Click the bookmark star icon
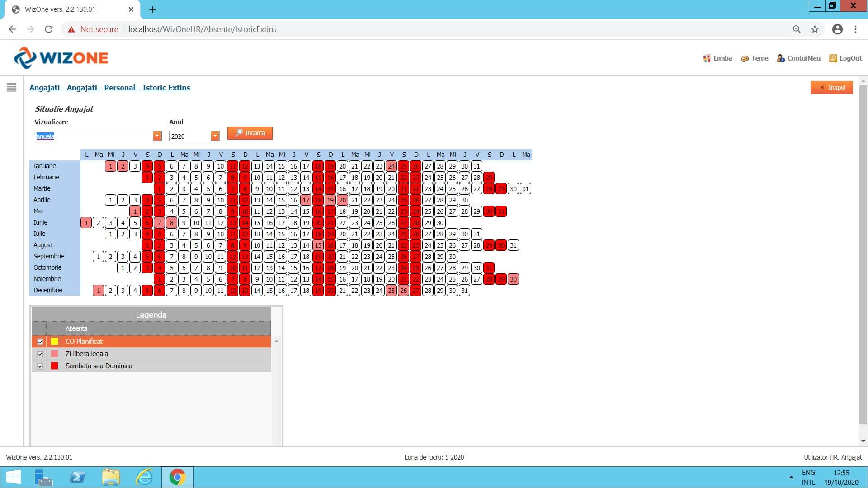This screenshot has height=488, width=868. tap(815, 29)
